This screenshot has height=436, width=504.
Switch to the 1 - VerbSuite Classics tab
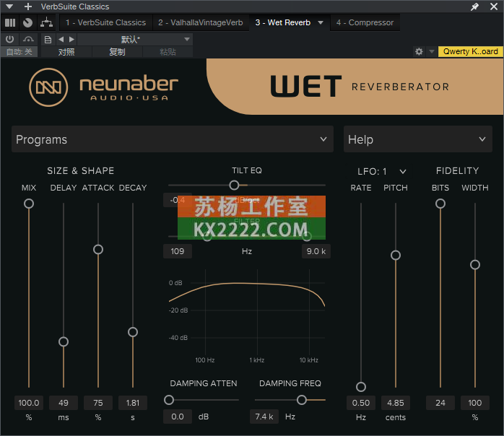tap(105, 22)
